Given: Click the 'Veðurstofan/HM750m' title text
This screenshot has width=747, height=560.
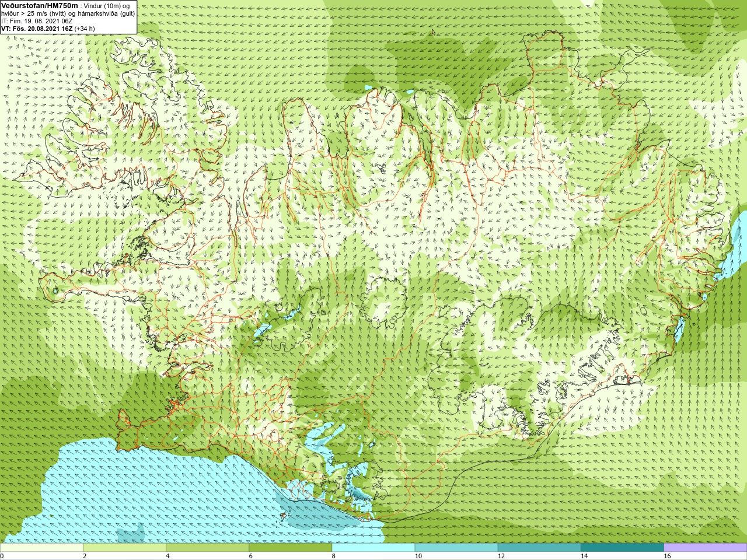Looking at the screenshot, I should click(x=39, y=5).
